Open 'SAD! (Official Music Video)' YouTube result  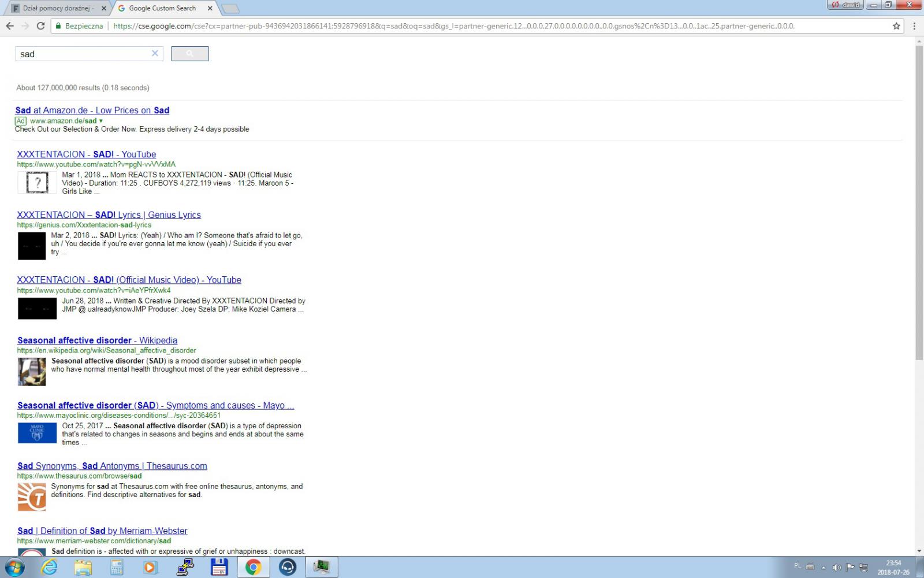point(129,280)
